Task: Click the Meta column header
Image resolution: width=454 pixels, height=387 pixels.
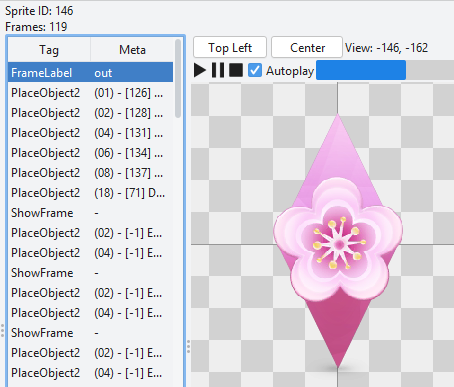Action: (132, 50)
